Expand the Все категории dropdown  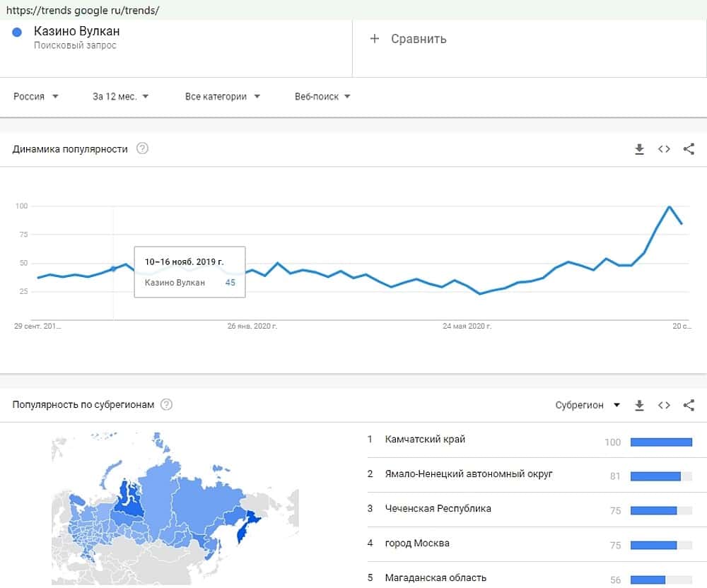[223, 97]
